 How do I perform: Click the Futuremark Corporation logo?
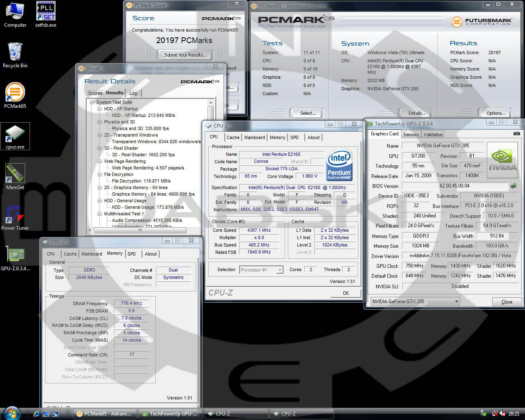point(482,22)
